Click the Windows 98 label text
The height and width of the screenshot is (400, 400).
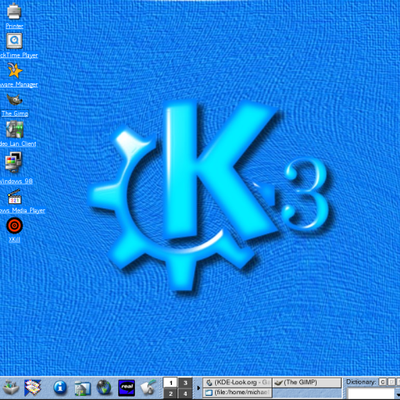[16, 181]
